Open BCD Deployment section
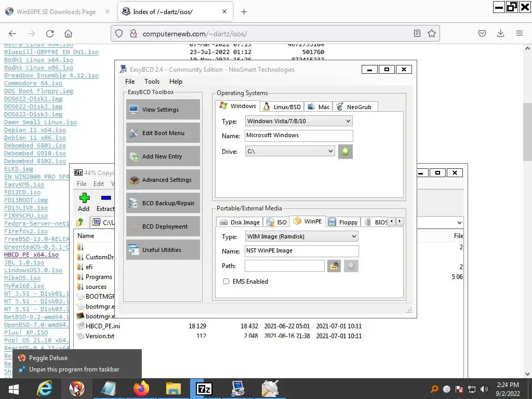Screen dimensions: 532x399 coord(163,227)
